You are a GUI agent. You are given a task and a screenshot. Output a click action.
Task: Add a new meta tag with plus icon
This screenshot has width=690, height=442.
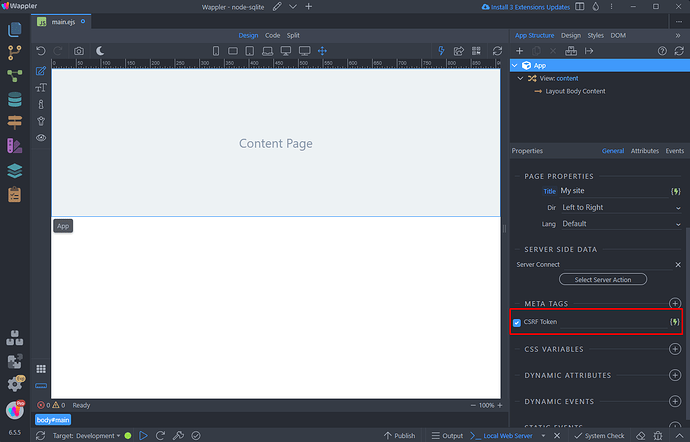coord(675,303)
